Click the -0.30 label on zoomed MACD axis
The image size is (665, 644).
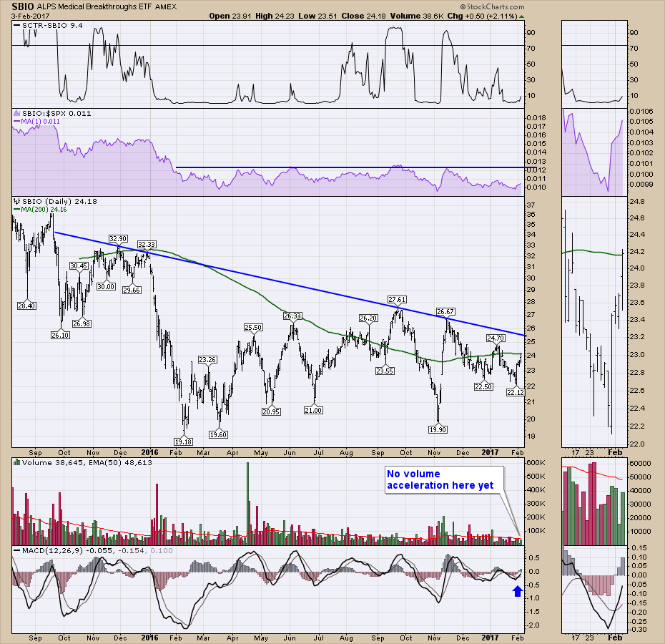(639, 630)
